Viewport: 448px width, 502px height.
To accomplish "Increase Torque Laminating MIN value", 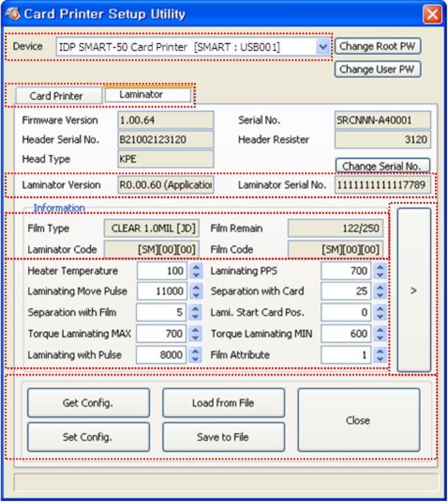I will pos(380,329).
